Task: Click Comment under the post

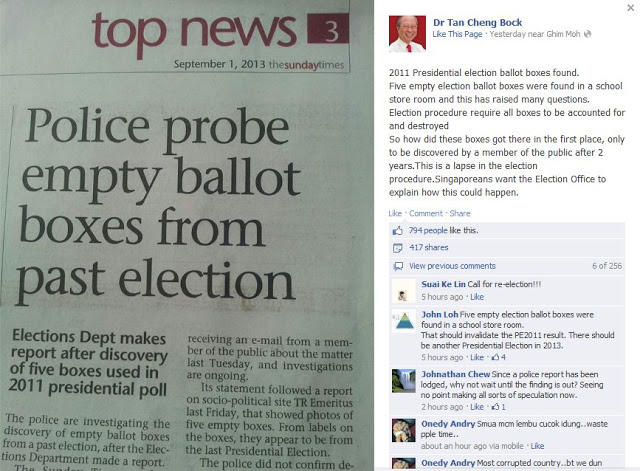Action: [x=426, y=213]
